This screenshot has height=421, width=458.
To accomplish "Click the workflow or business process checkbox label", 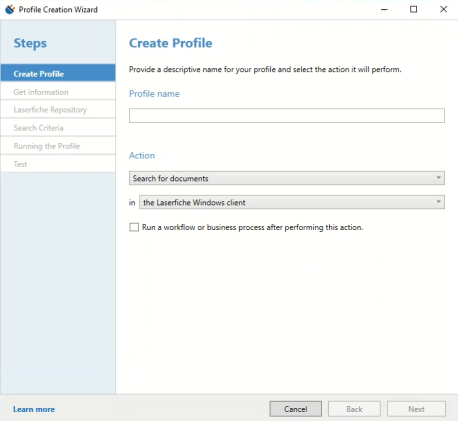I will point(253,227).
